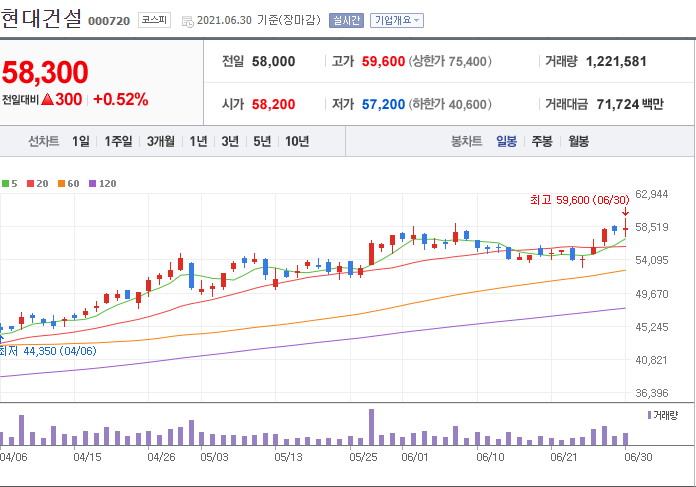Image resolution: width=696 pixels, height=487 pixels.
Task: Switch to 월봉 monthly candle chart
Action: click(578, 141)
